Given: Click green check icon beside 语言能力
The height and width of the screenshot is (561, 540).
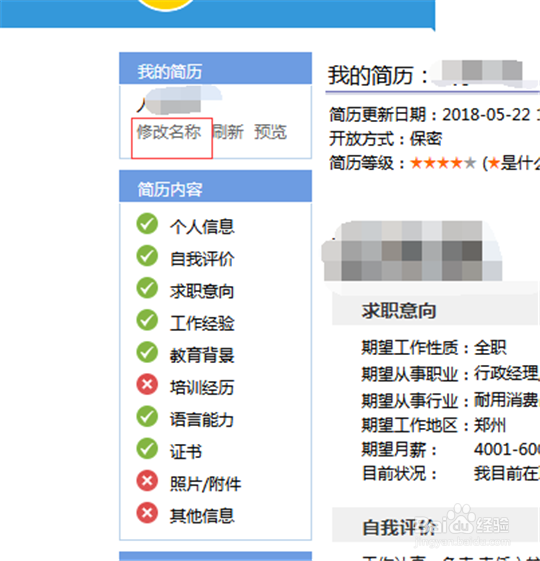Looking at the screenshot, I should (x=147, y=416).
